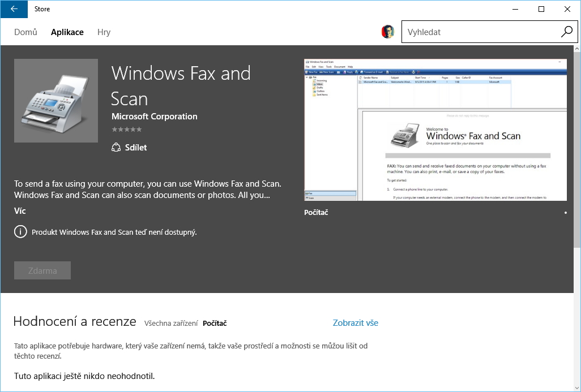
Task: Click the Hodnocení a recenze heading
Action: [75, 321]
